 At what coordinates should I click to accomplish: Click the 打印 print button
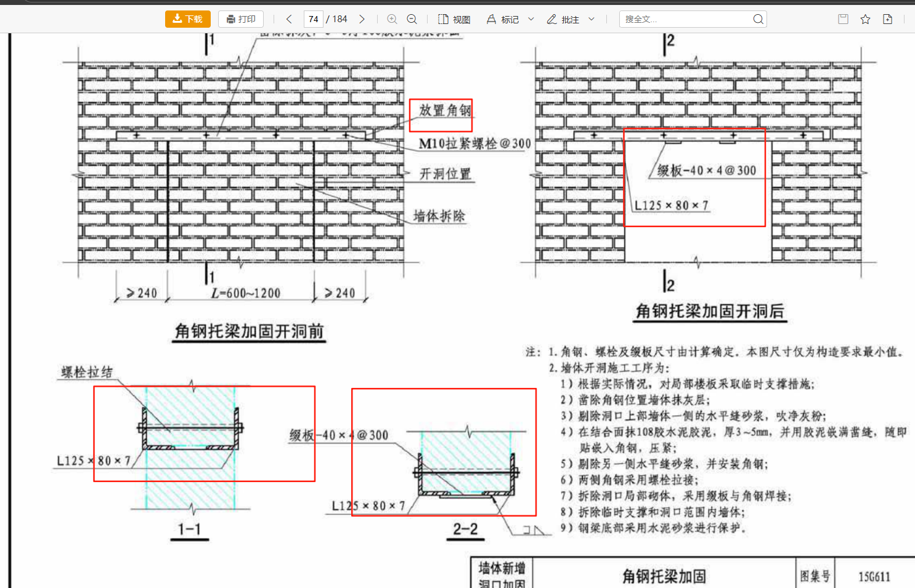(x=241, y=19)
